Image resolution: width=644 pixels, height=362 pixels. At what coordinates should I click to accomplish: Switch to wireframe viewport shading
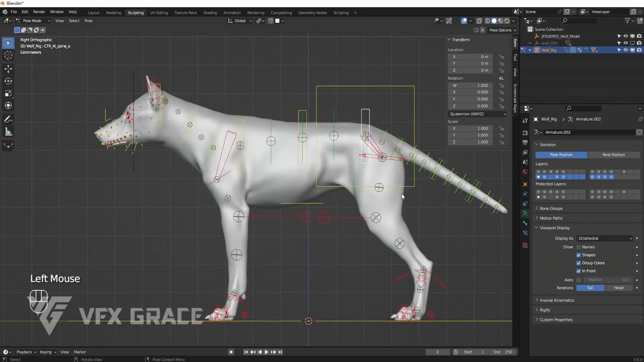[x=487, y=21]
